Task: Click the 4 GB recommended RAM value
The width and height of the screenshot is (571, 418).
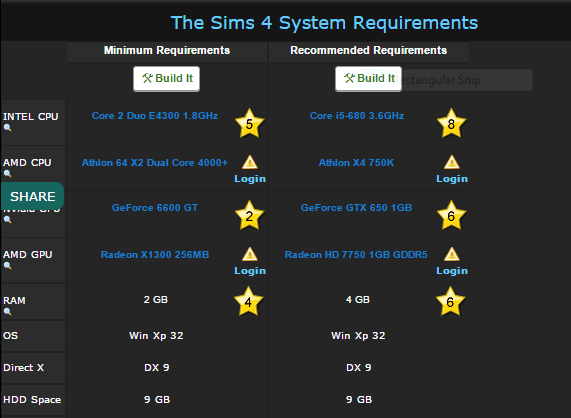Action: pyautogui.click(x=358, y=300)
